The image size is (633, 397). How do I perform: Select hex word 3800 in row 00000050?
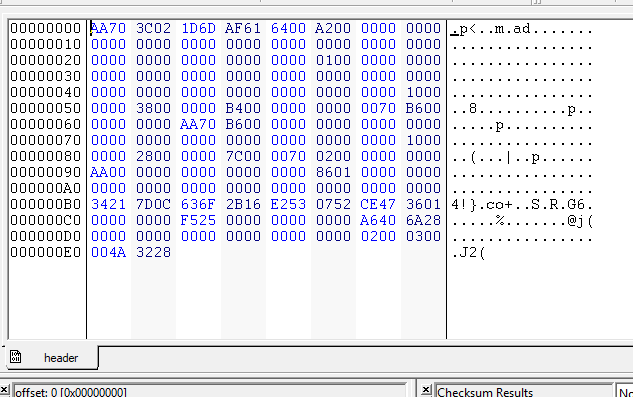point(153,108)
